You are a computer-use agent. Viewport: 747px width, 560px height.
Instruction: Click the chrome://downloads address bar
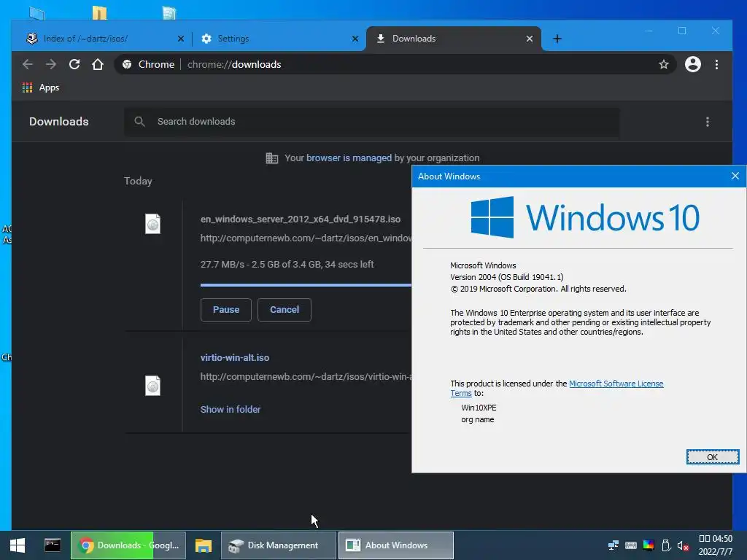tap(395, 64)
